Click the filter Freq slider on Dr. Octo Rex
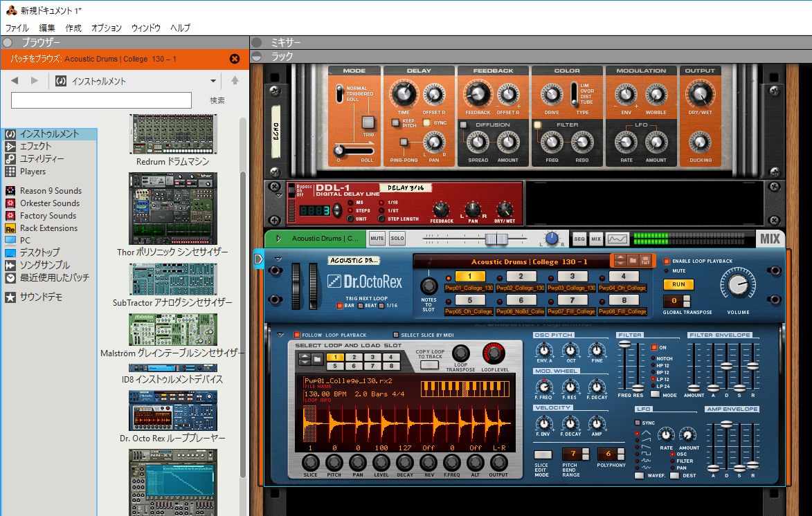The width and height of the screenshot is (812, 516). coord(625,344)
